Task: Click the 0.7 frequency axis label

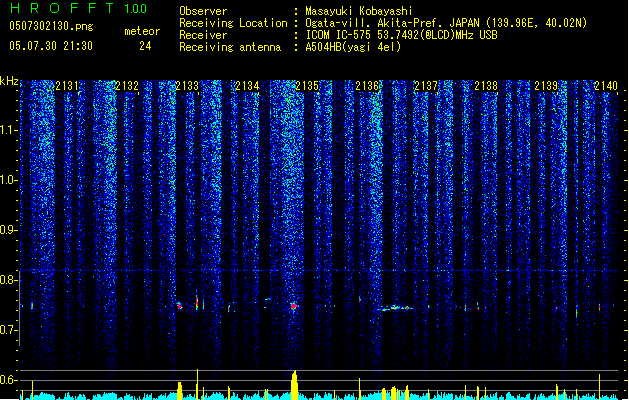Action: (x=8, y=330)
